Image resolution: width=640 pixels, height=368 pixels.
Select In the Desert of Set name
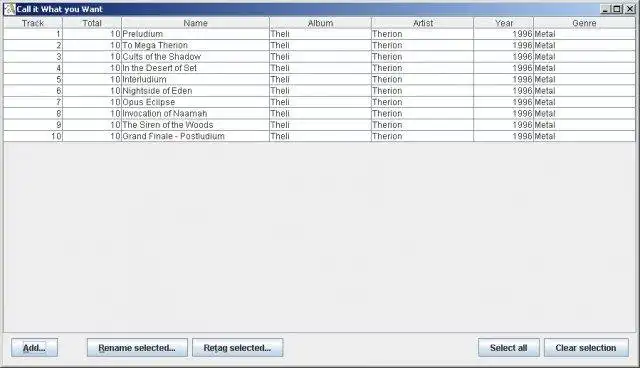pos(195,68)
